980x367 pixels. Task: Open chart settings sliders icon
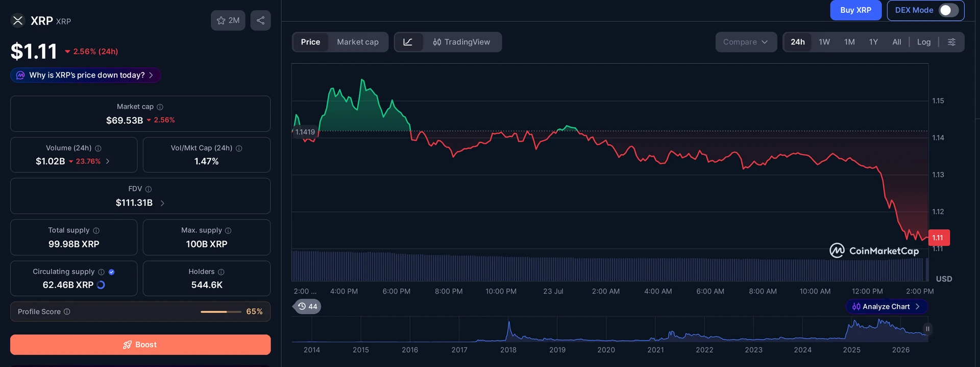952,42
